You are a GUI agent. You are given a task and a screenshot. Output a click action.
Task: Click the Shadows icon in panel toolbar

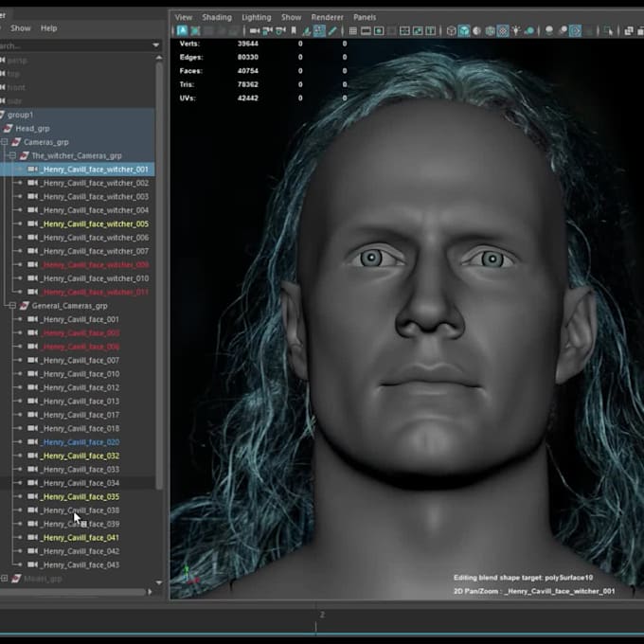pos(529,31)
